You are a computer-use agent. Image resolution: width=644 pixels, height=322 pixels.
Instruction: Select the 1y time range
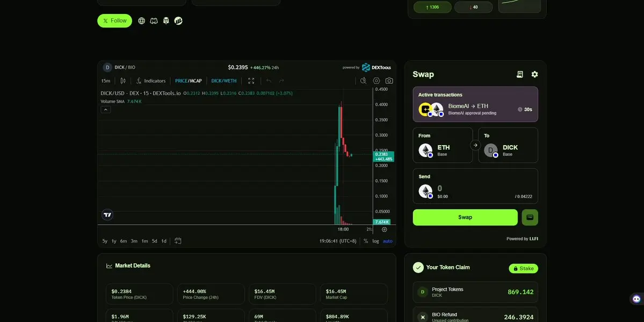114,241
